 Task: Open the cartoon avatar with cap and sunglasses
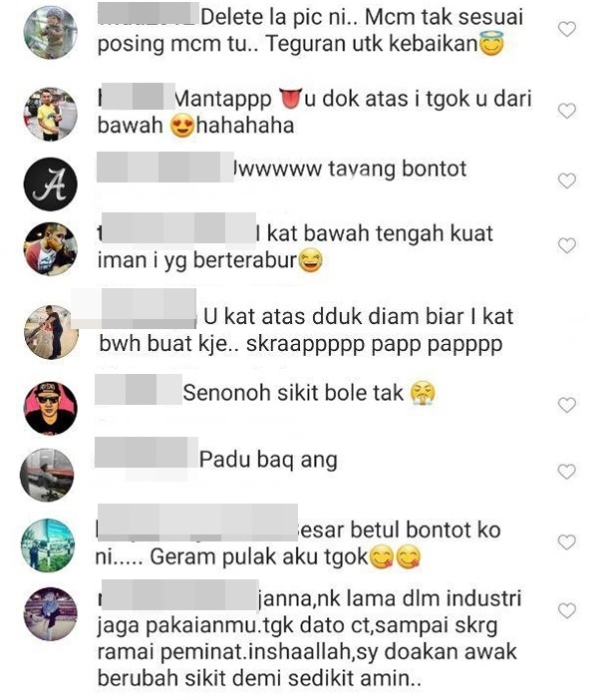coord(51,408)
